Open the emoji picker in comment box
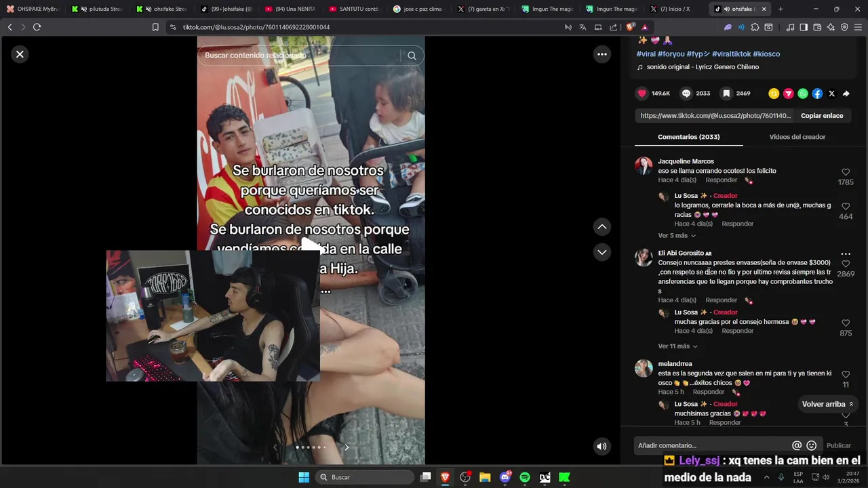Image resolution: width=868 pixels, height=488 pixels. click(811, 445)
